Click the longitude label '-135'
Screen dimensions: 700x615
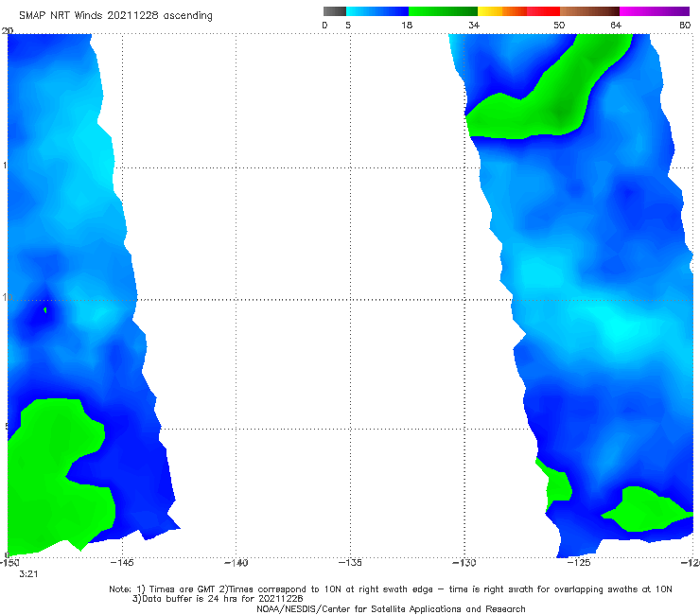coord(350,563)
